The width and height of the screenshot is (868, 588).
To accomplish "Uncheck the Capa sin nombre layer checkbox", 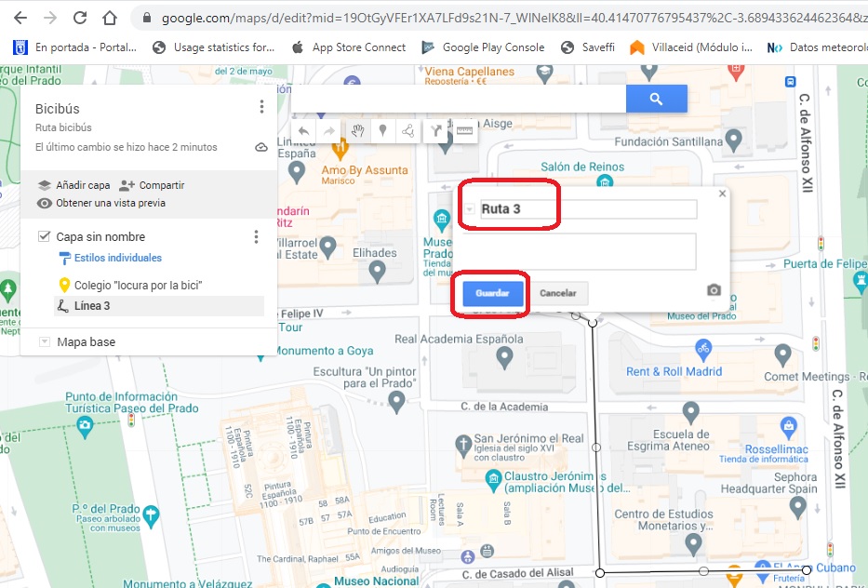I will click(x=44, y=237).
